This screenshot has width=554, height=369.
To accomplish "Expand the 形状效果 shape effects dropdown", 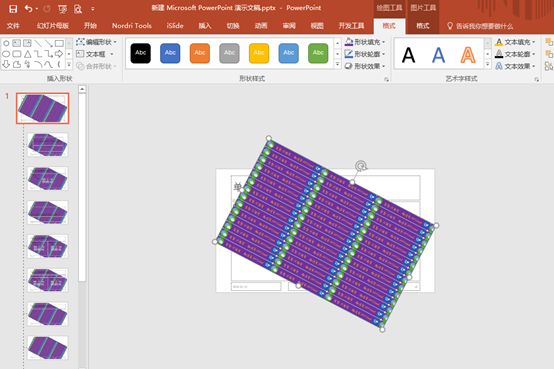I will (365, 66).
